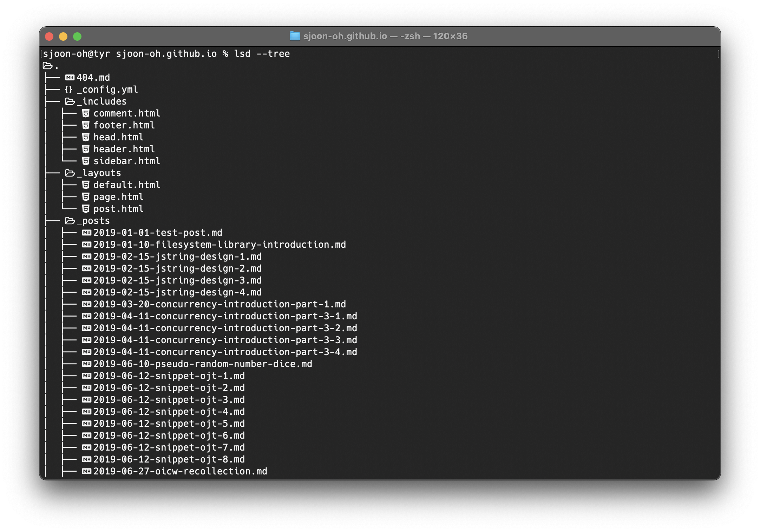Viewport: 760px width, 532px height.
Task: Select the _config.yml file name
Action: point(107,89)
